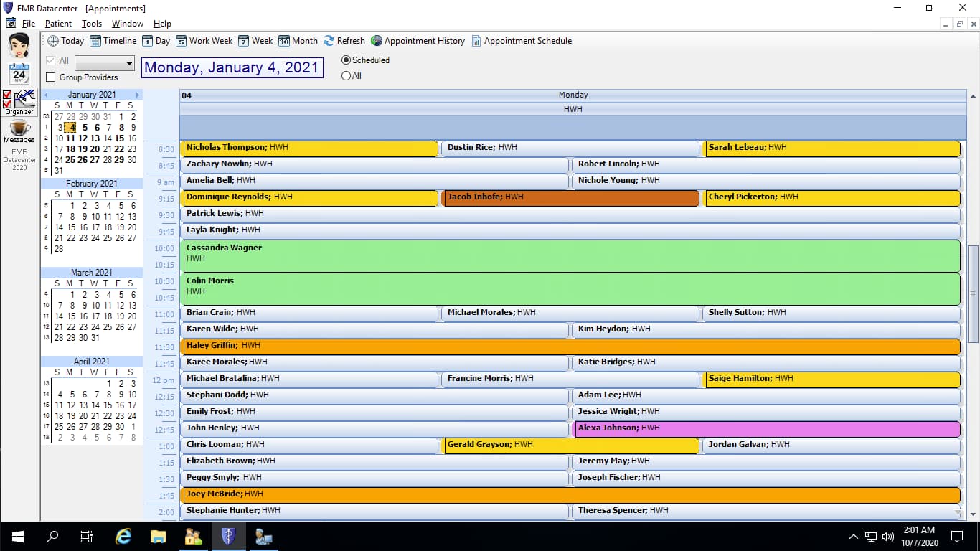The width and height of the screenshot is (980, 551).
Task: Go back a month on the January calendar
Action: pos(47,94)
